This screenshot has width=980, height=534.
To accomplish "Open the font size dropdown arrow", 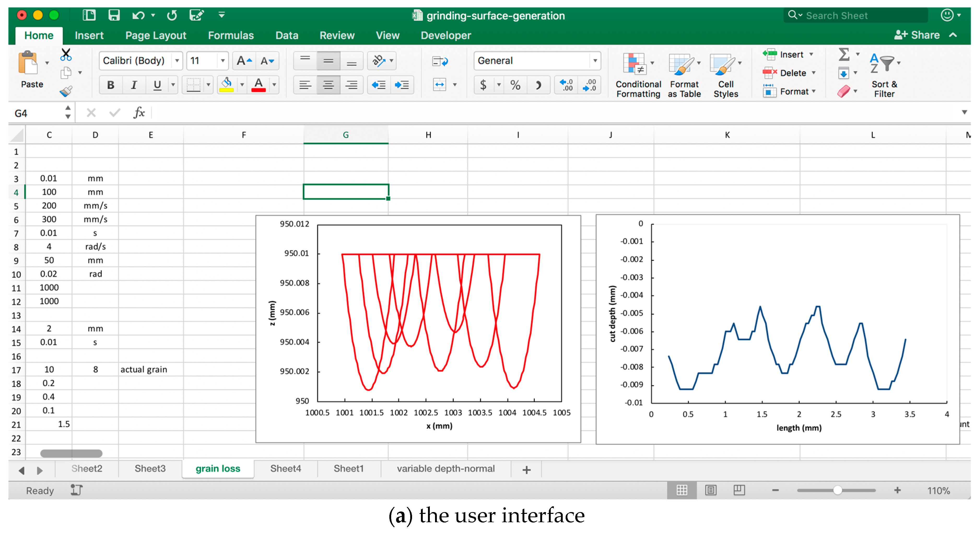I will coord(222,61).
